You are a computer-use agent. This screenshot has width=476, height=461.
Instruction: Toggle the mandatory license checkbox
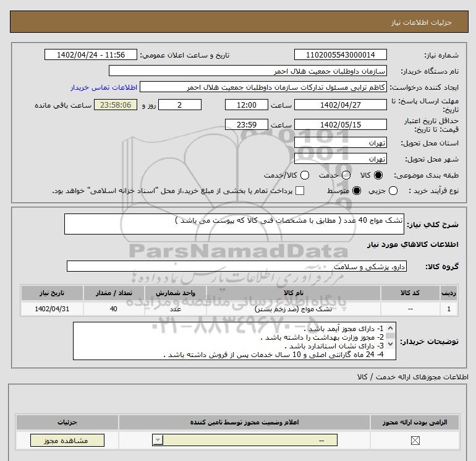(x=415, y=441)
